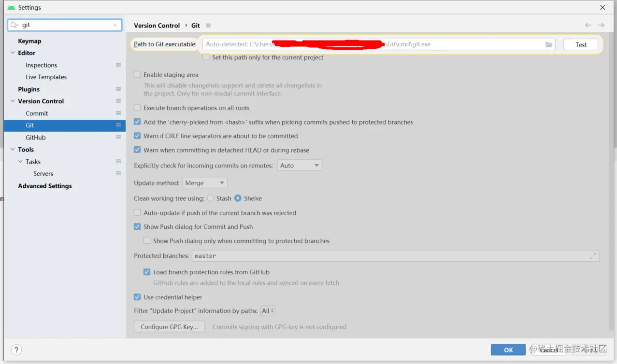Uncheck 'Warn if CRLF line separators' option
The height and width of the screenshot is (364, 617).
[x=137, y=136]
